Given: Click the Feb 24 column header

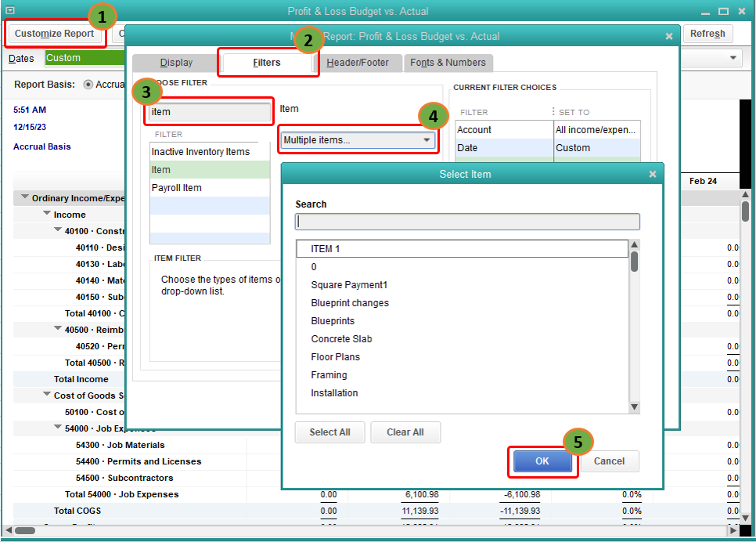Looking at the screenshot, I should [x=703, y=181].
